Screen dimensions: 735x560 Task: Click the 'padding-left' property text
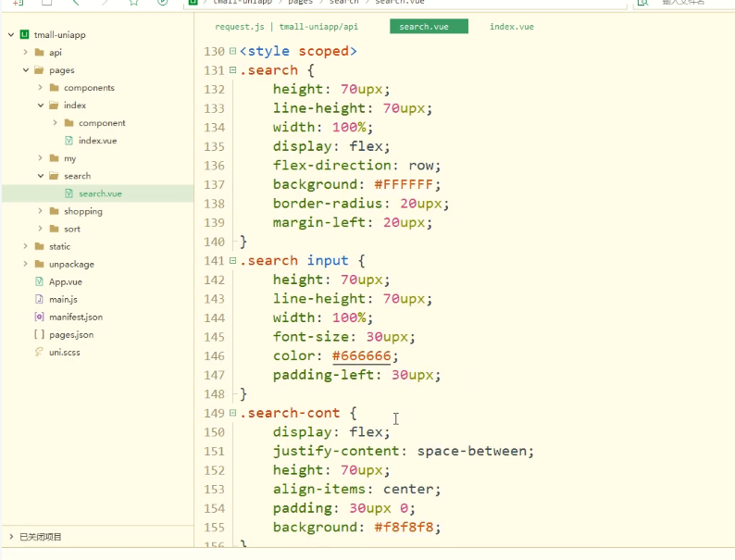323,375
